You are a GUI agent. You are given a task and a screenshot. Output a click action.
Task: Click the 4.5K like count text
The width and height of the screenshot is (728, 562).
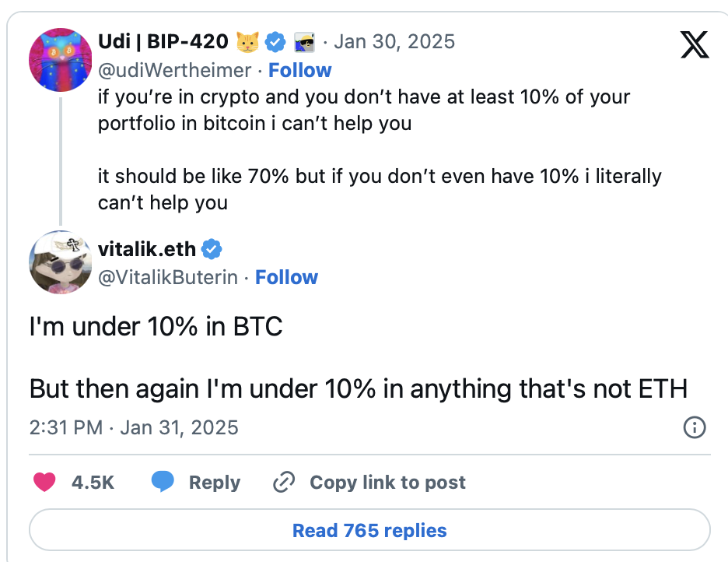click(91, 482)
